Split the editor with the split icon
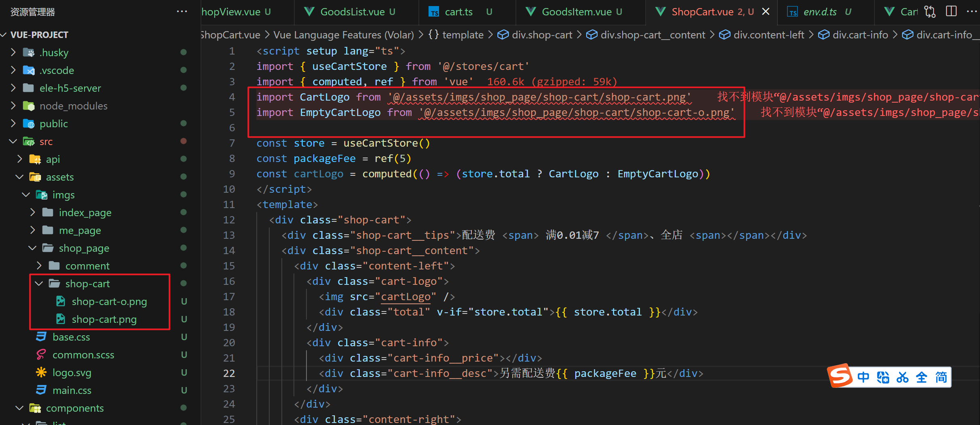Image resolution: width=980 pixels, height=425 pixels. (951, 12)
